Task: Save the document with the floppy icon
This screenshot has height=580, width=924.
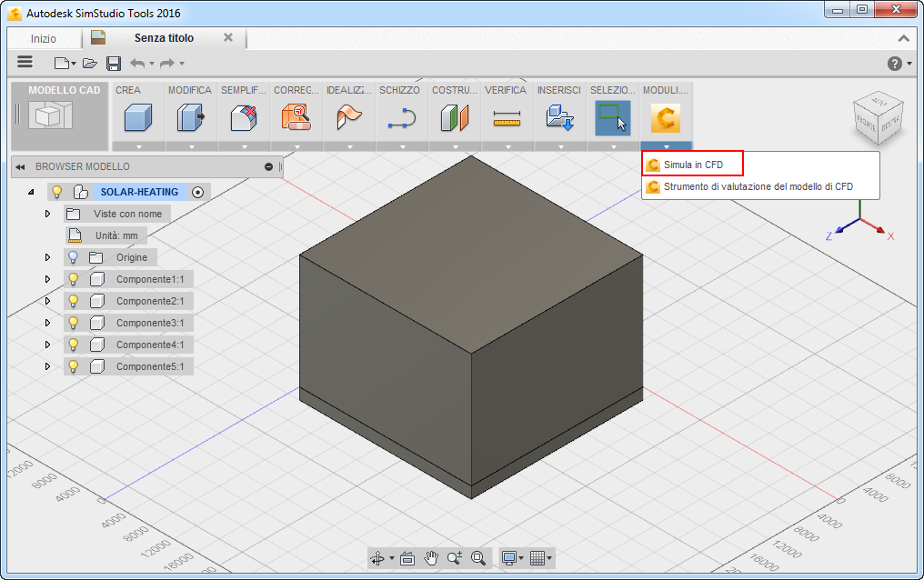Action: point(114,63)
